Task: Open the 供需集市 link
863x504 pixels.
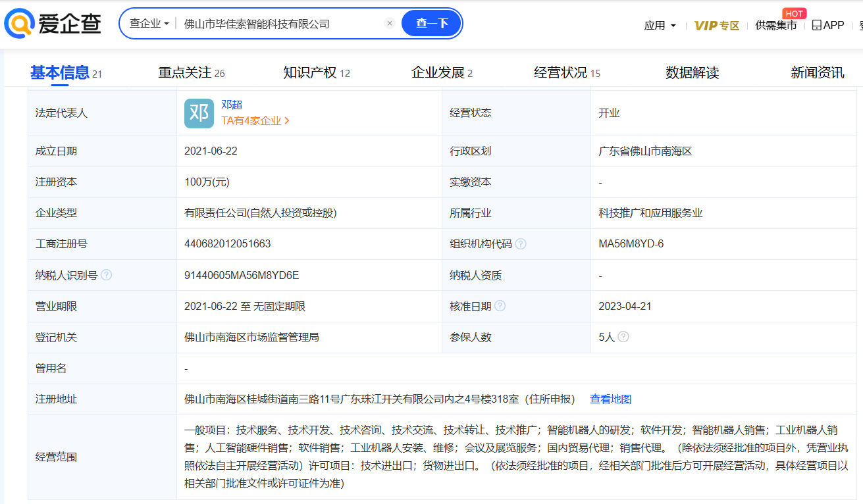Action: [x=775, y=26]
